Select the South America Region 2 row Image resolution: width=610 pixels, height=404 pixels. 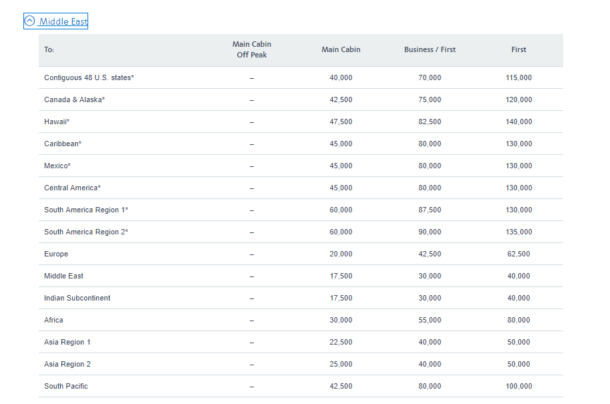301,232
